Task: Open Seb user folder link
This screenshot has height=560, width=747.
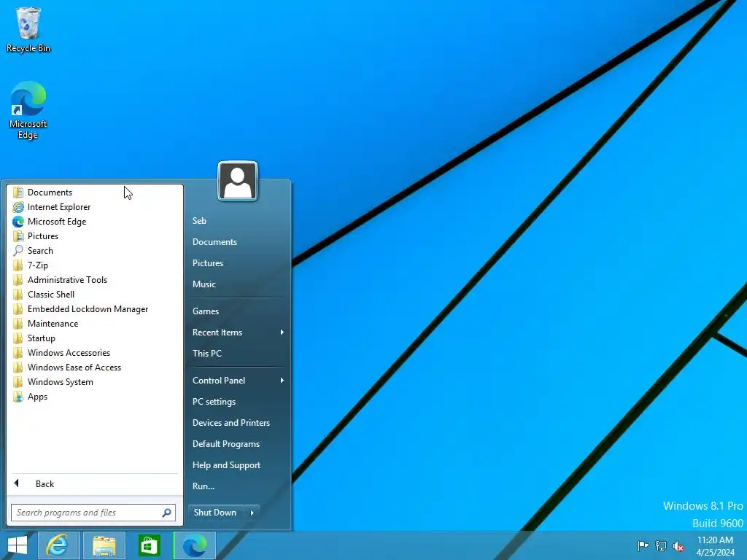Action: 199,221
